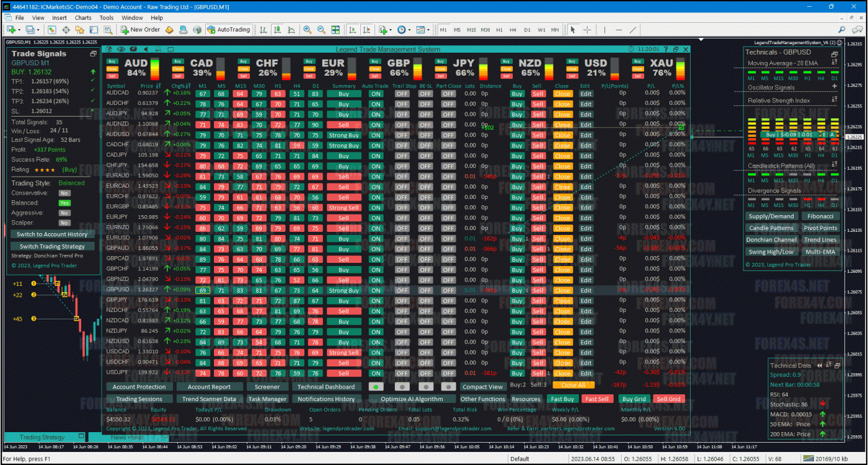The width and height of the screenshot is (868, 465).
Task: Open the Navigator star-folder icon
Action: point(80,29)
